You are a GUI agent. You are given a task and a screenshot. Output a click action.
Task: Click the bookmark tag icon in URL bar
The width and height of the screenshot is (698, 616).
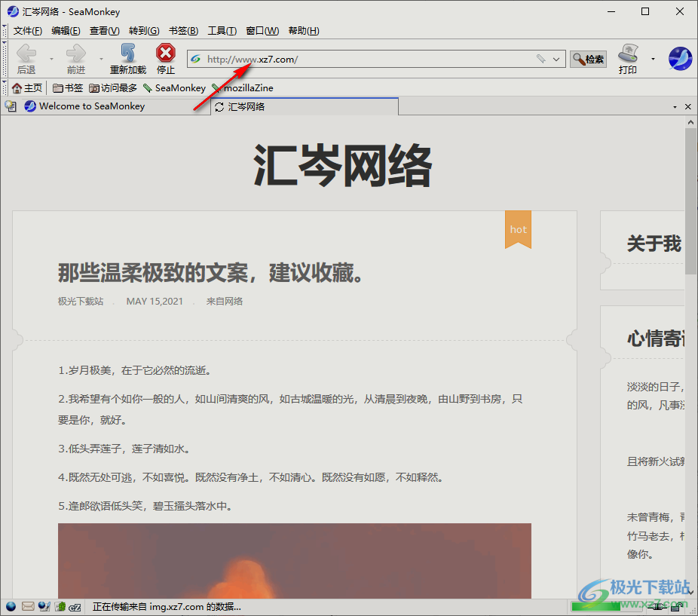(x=540, y=59)
